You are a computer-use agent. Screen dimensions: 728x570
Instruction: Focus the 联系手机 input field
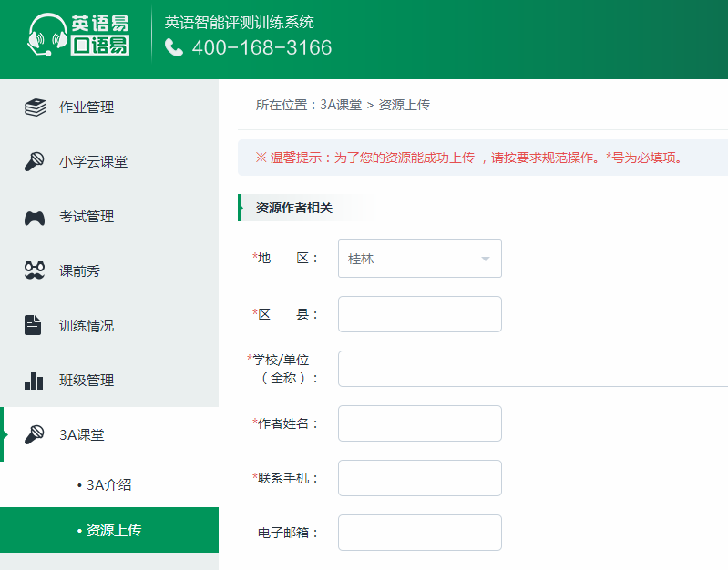coord(420,478)
